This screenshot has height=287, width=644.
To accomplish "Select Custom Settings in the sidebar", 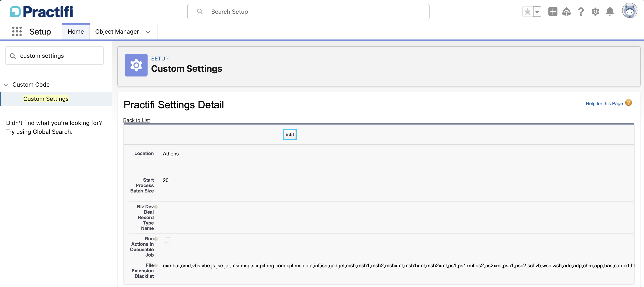I will pos(46,99).
